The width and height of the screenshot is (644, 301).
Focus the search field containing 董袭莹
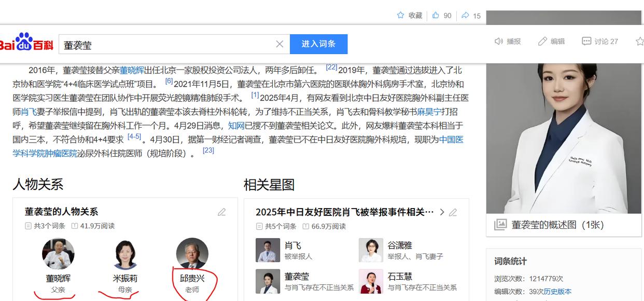tap(174, 45)
